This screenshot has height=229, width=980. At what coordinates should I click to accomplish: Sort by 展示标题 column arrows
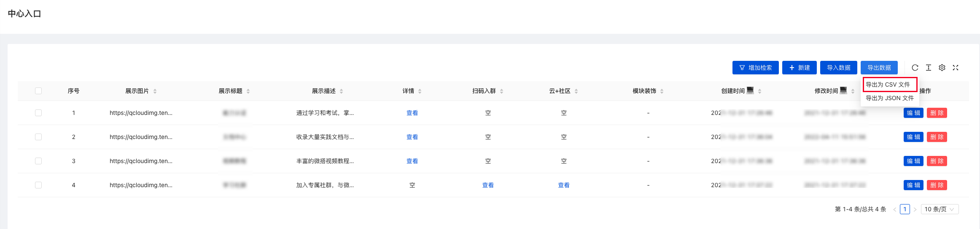click(x=248, y=91)
